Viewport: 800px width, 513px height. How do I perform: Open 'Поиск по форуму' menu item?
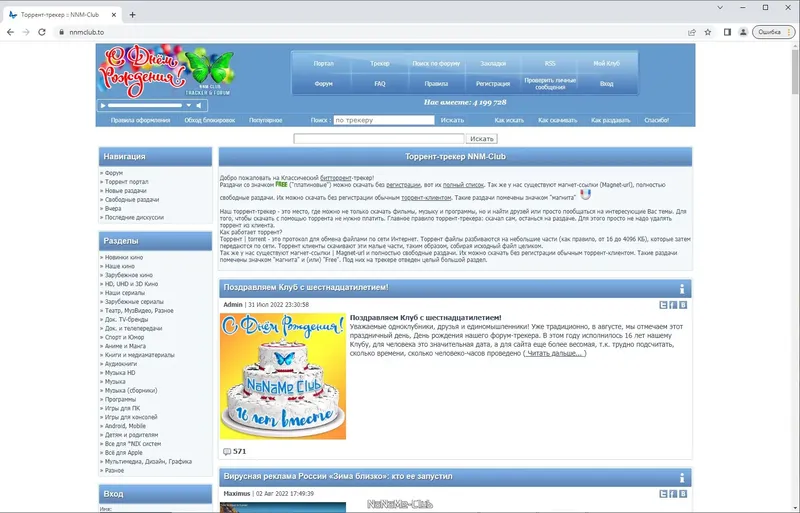pos(436,63)
